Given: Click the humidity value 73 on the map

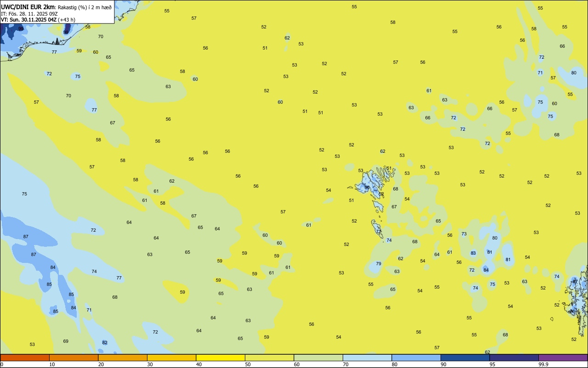Looking at the screenshot, I should (x=464, y=234).
